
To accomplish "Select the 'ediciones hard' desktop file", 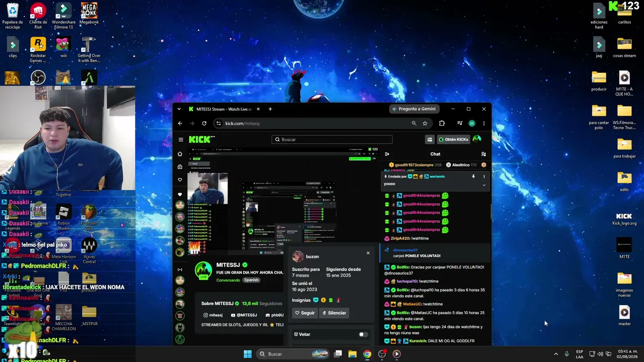I will pos(599,16).
